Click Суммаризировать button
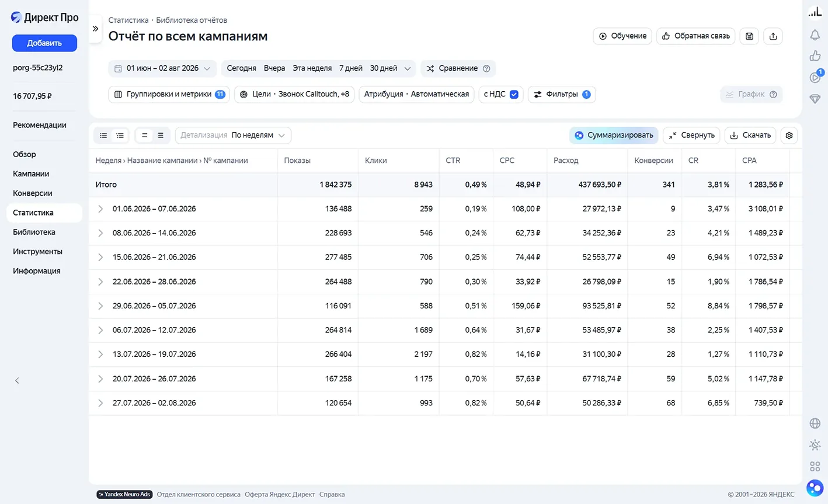Viewport: 828px width, 504px height. [x=614, y=135]
